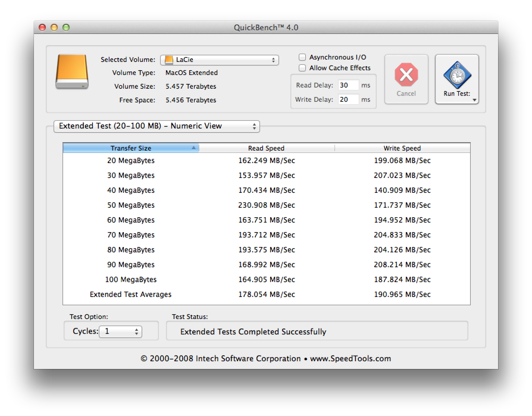The height and width of the screenshot is (416, 532).
Task: Click the Extended Tests Completed Successfully status
Action: pyautogui.click(x=253, y=331)
